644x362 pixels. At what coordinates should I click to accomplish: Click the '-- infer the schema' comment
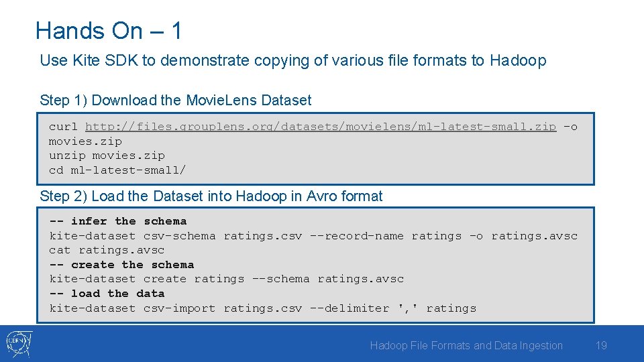coord(118,222)
